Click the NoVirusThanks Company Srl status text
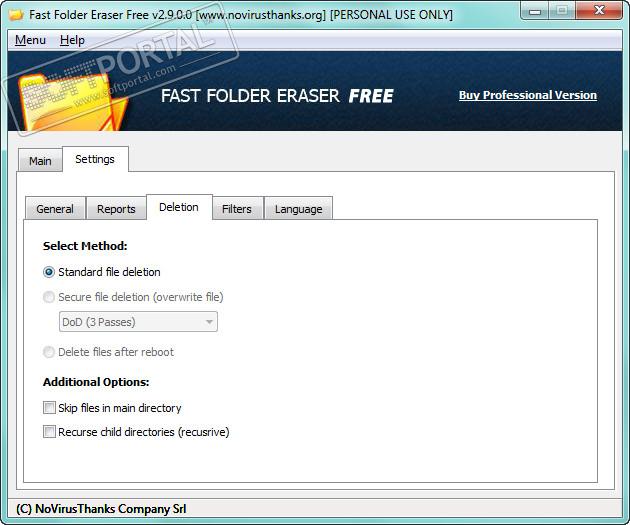The image size is (630, 525). point(101,509)
